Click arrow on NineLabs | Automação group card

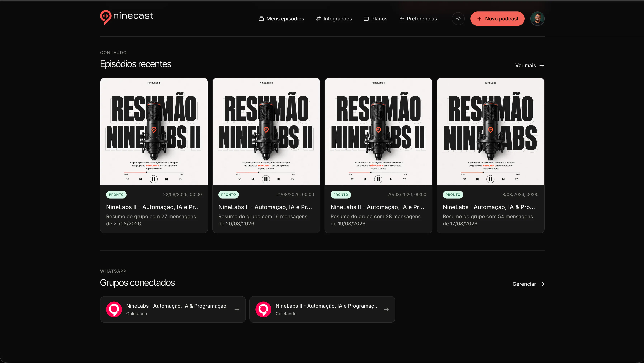(237, 310)
